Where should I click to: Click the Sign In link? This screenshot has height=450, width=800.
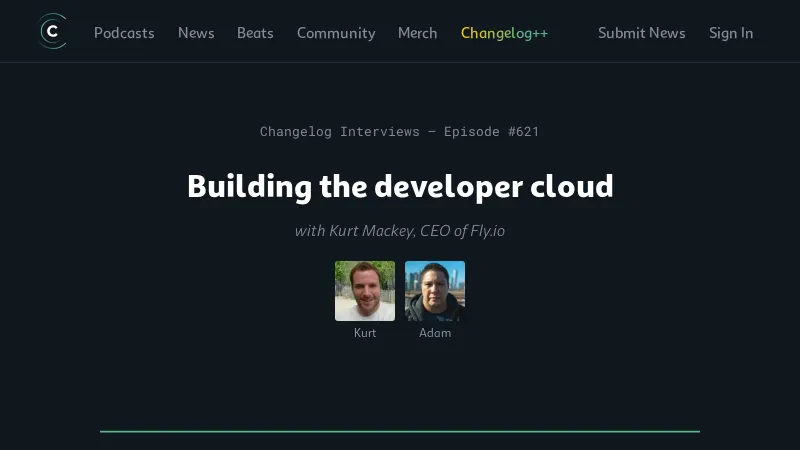coord(731,33)
